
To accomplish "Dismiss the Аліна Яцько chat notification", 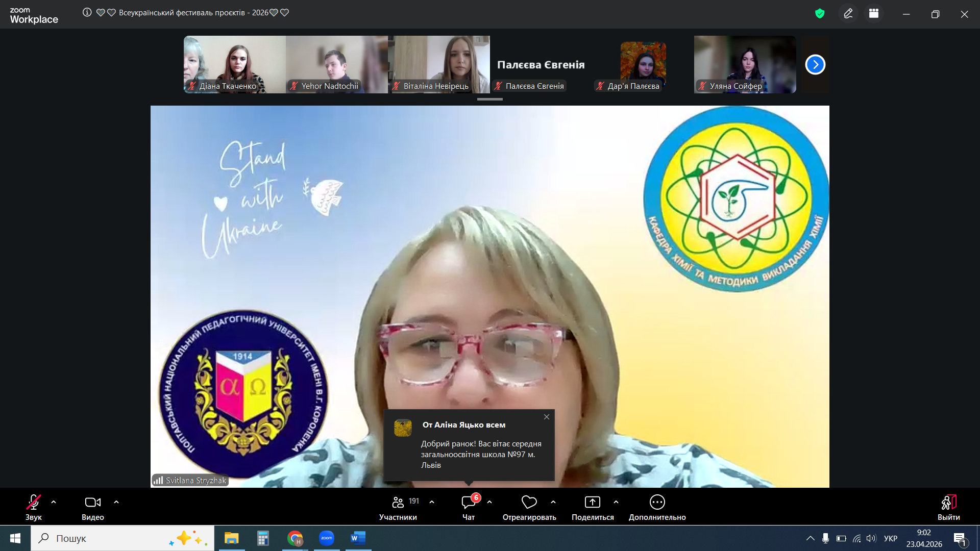I will point(547,417).
